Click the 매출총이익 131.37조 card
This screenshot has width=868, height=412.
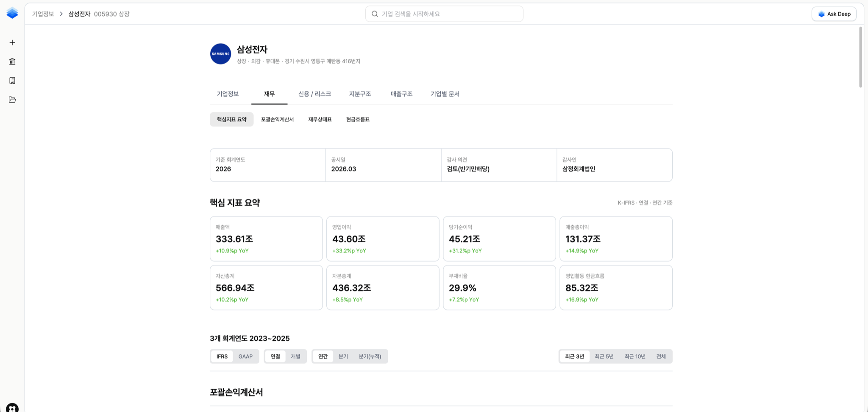[616, 239]
